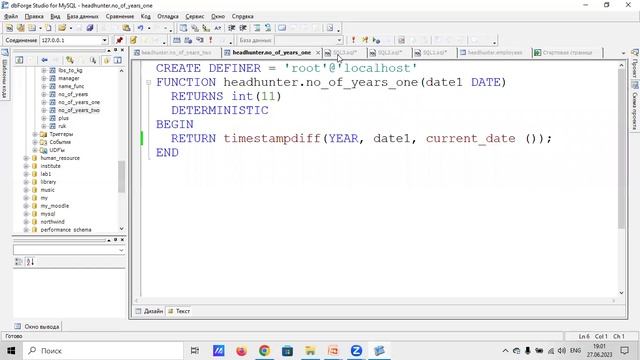The height and width of the screenshot is (360, 640).
Task: Expand the no_of_years_one function node
Action: pos(44,102)
